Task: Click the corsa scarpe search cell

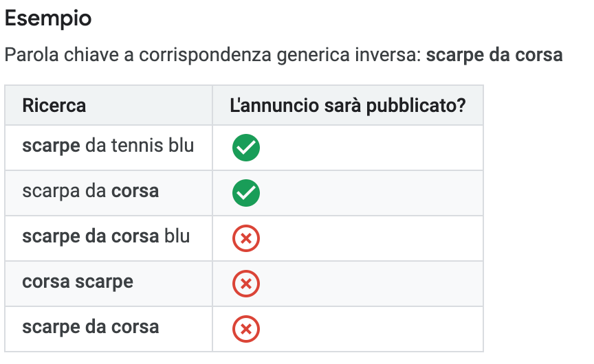Action: (x=109, y=284)
